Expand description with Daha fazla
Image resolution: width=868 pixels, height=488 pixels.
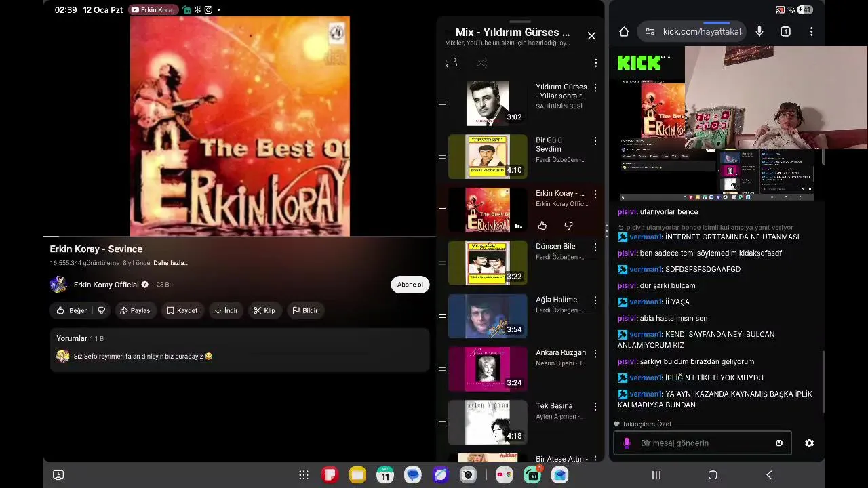171,263
